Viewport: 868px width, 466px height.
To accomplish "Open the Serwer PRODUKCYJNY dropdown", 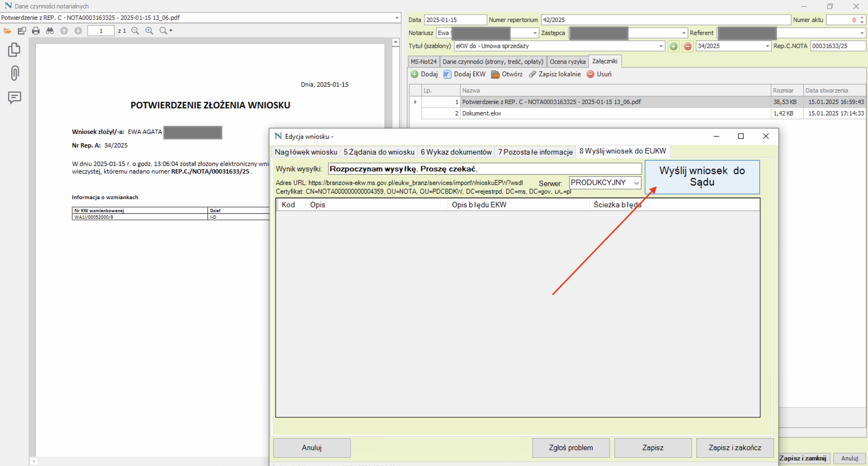I will click(636, 183).
